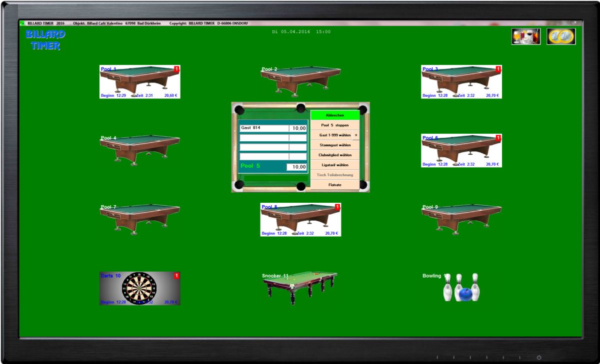The height and width of the screenshot is (364, 600).
Task: Choose Gast 1-999 wählen
Action: tap(331, 135)
